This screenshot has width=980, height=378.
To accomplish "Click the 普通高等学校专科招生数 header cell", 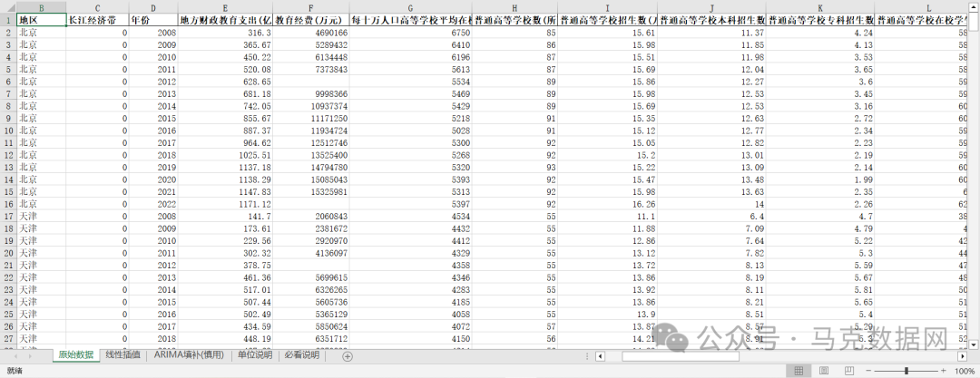I will pyautogui.click(x=820, y=20).
